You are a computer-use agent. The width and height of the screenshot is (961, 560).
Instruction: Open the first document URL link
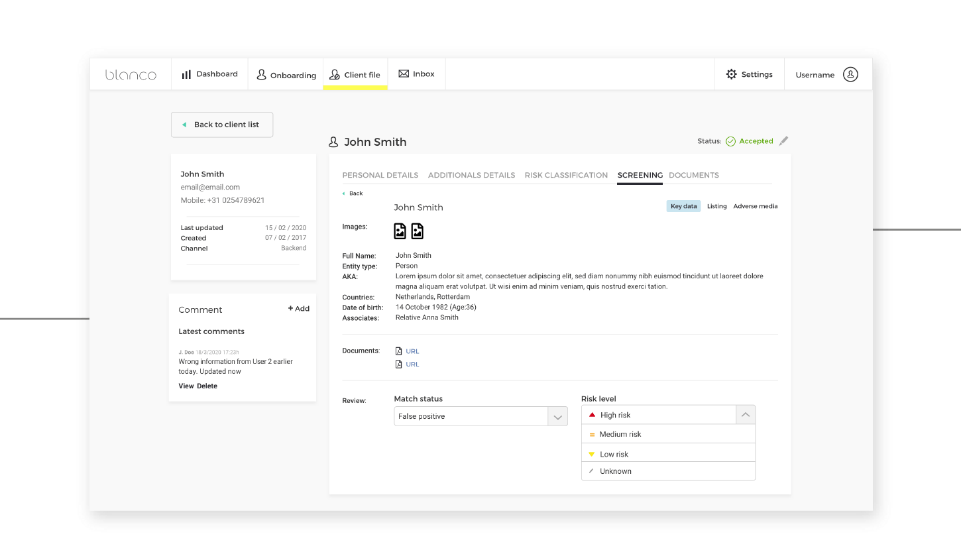412,351
